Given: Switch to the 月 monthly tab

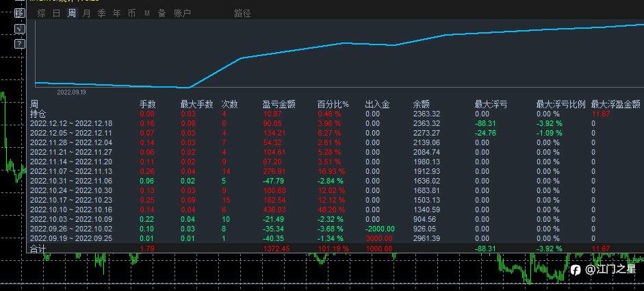Looking at the screenshot, I should pos(87,13).
